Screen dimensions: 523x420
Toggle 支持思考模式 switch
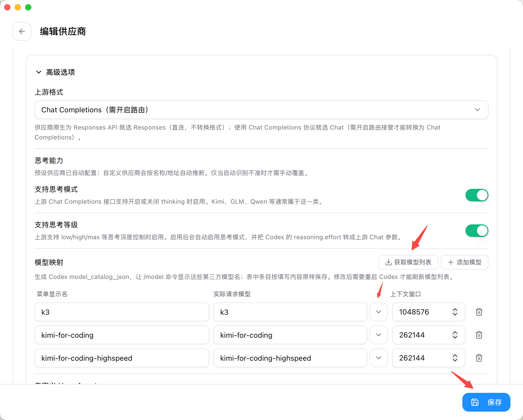coord(477,195)
